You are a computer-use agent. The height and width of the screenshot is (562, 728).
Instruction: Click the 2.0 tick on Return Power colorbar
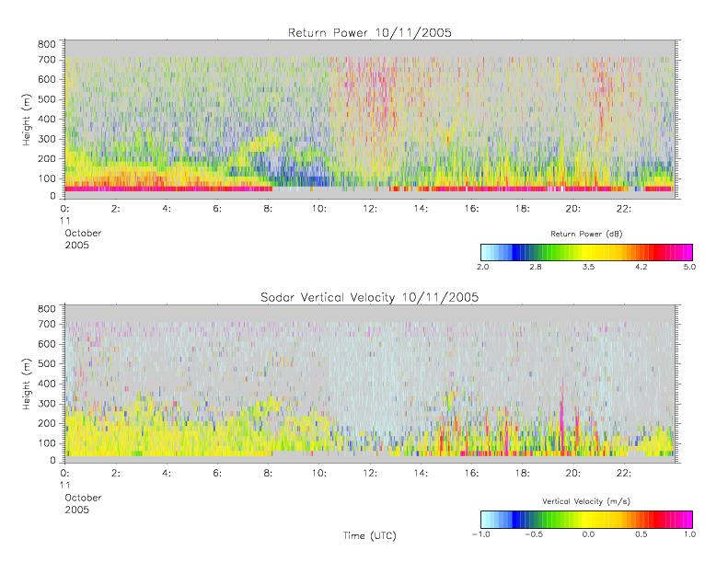(x=483, y=267)
